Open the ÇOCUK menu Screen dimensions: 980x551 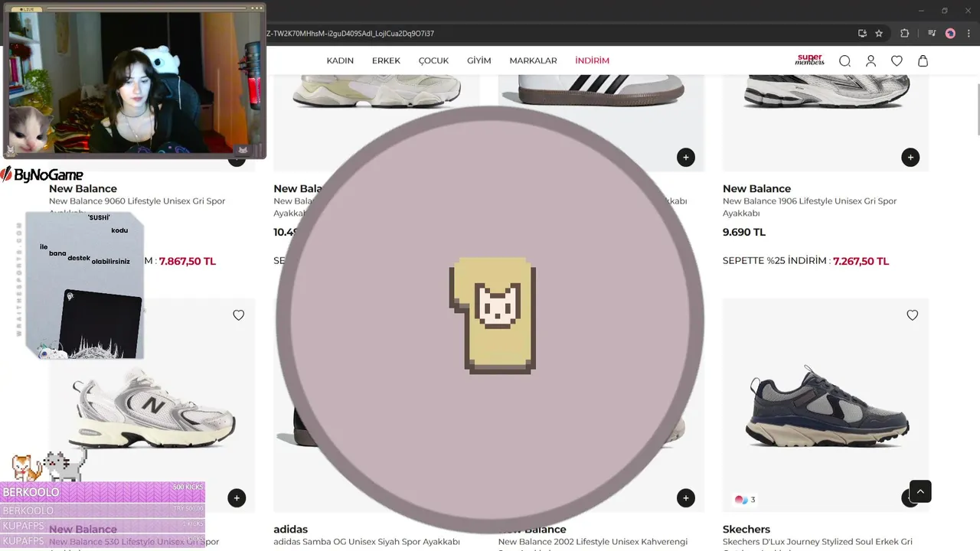coord(433,60)
